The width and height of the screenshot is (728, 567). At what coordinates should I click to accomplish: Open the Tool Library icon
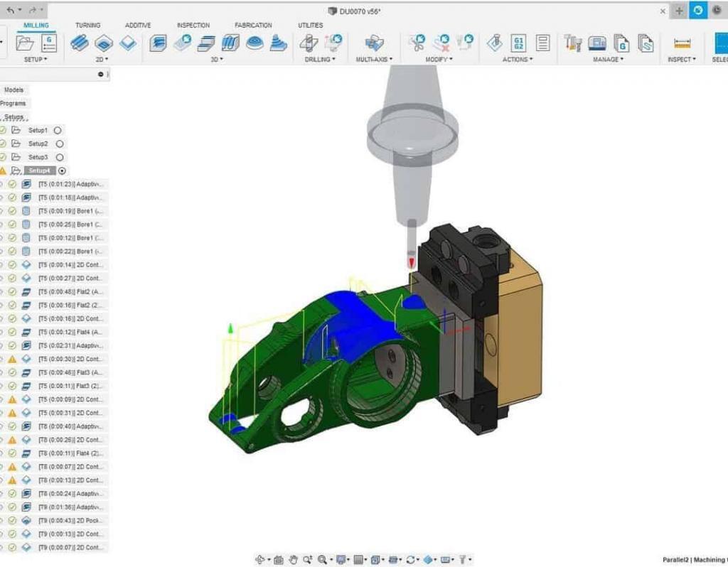point(573,43)
